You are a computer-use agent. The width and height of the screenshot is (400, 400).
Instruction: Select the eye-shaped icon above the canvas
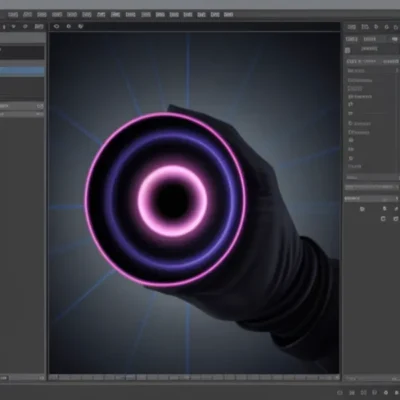[x=56, y=26]
